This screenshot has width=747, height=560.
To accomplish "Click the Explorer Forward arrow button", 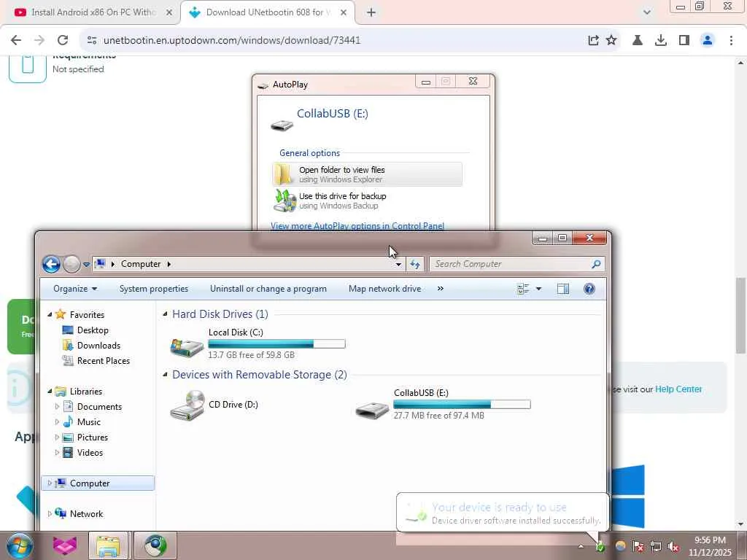I will (x=72, y=264).
